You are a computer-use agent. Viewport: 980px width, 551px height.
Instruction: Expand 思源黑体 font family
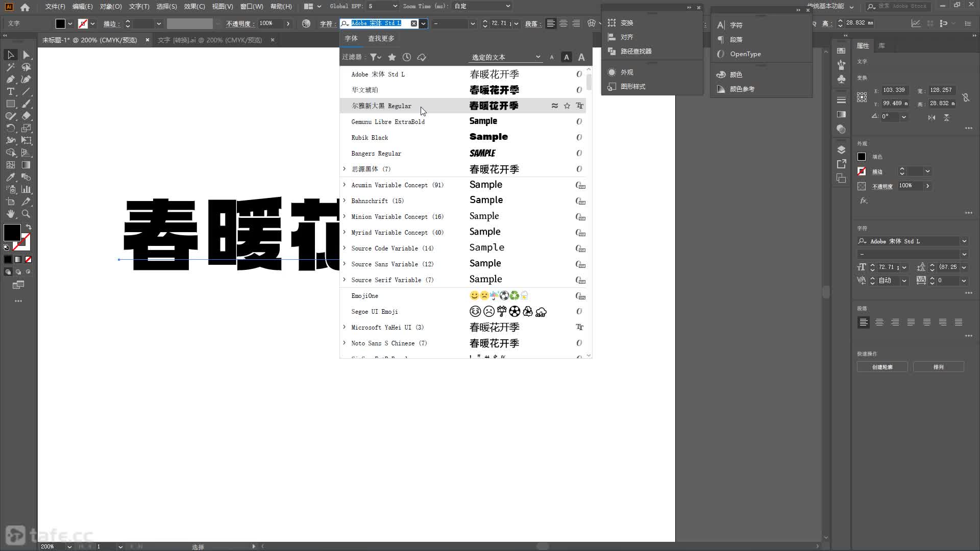pos(345,169)
